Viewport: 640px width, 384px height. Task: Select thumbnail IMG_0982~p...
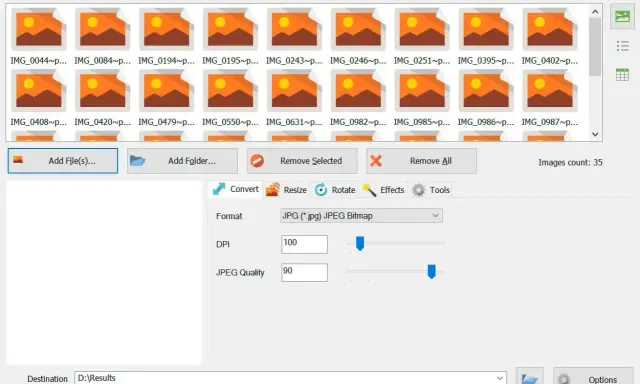pyautogui.click(x=358, y=98)
